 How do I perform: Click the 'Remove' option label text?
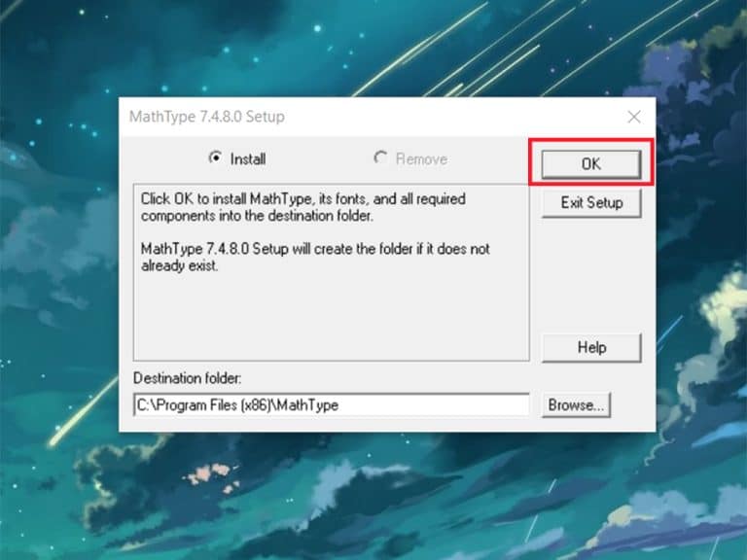pos(421,159)
